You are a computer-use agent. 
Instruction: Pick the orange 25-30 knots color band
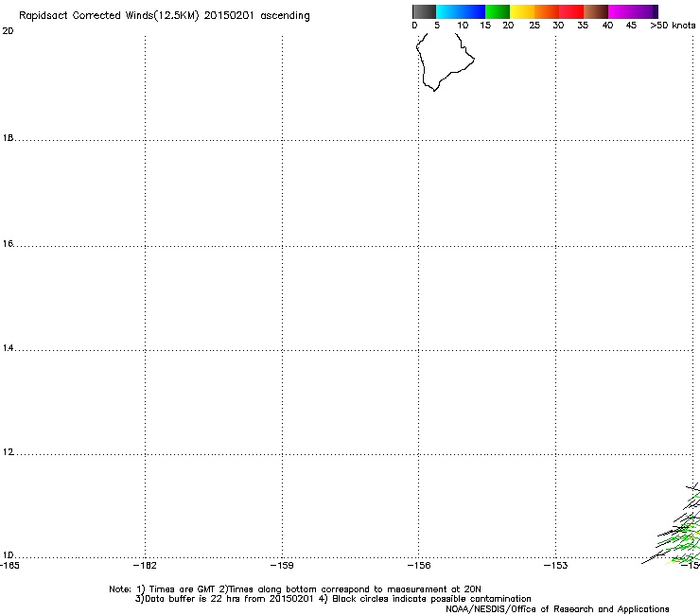point(547,11)
